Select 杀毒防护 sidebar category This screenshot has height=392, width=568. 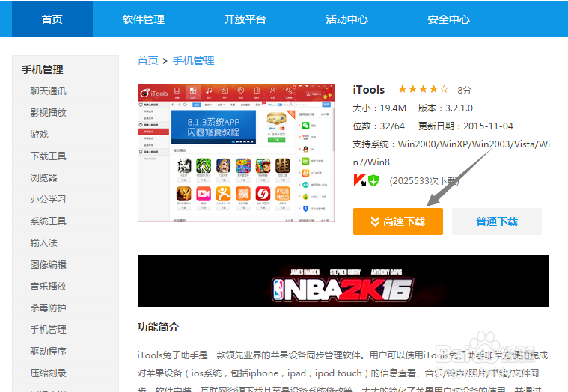pos(48,308)
